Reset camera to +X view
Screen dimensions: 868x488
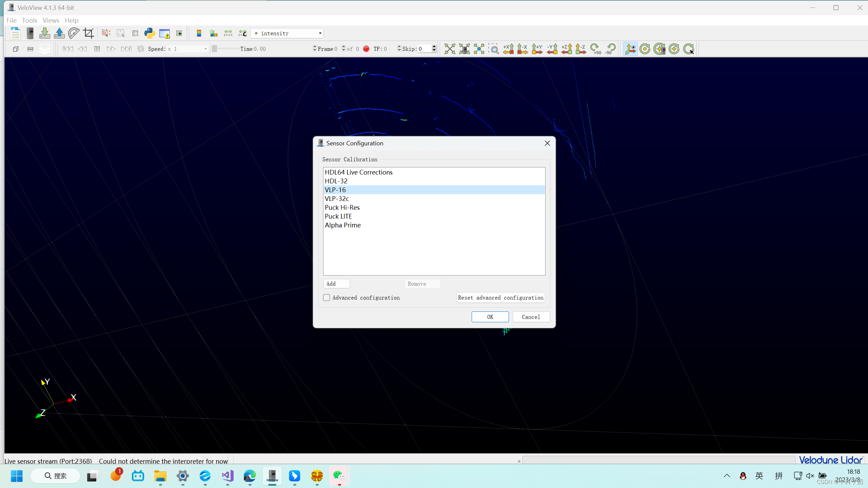[x=508, y=49]
